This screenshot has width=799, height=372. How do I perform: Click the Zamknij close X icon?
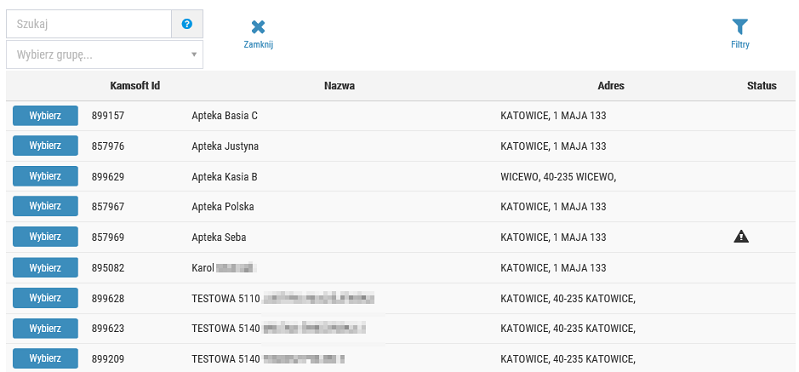(x=259, y=27)
